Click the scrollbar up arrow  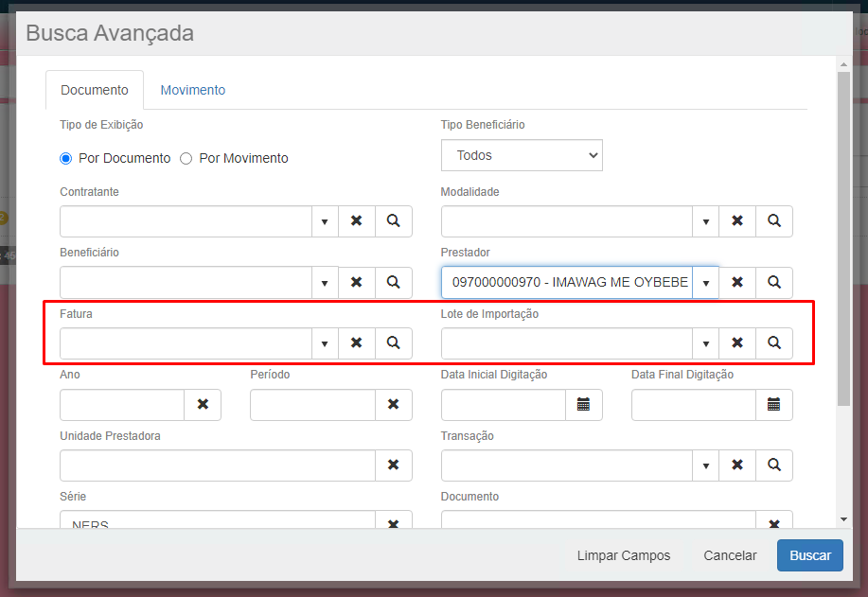click(843, 64)
